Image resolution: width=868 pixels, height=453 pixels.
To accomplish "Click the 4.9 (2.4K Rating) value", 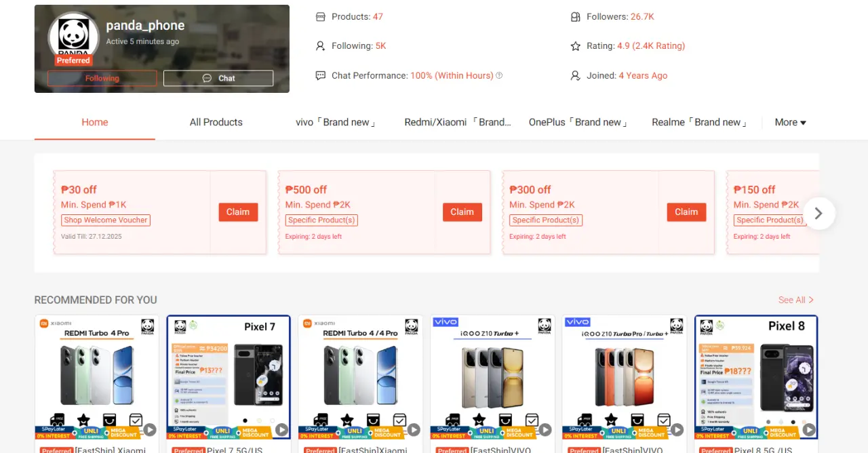I will [651, 46].
